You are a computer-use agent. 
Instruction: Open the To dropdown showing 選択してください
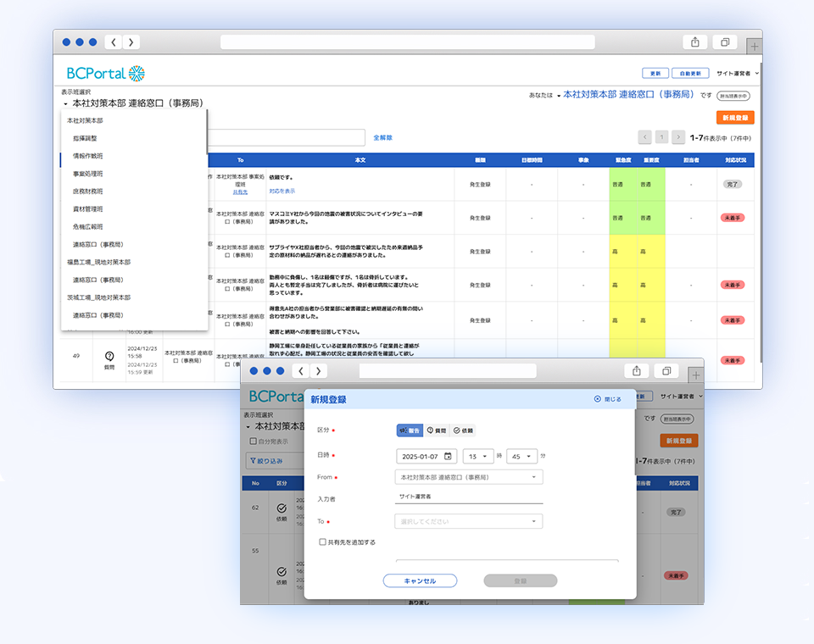(469, 521)
